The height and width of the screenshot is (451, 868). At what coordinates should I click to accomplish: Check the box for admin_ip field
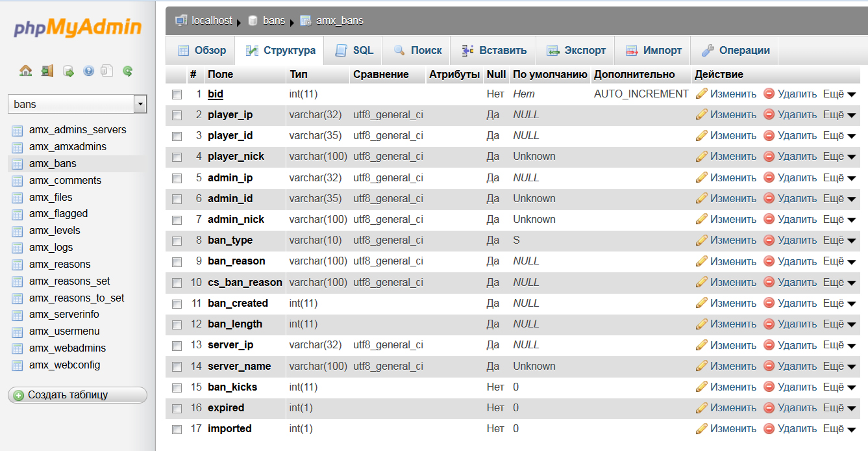tap(177, 178)
